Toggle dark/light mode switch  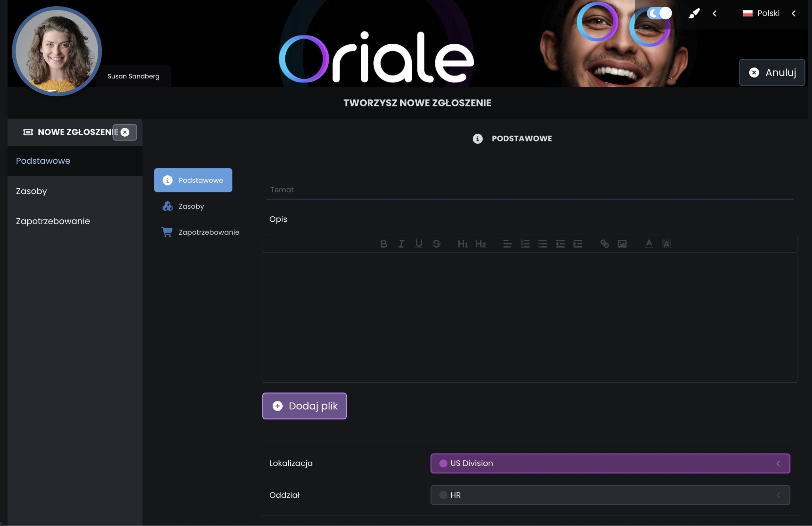tap(659, 14)
